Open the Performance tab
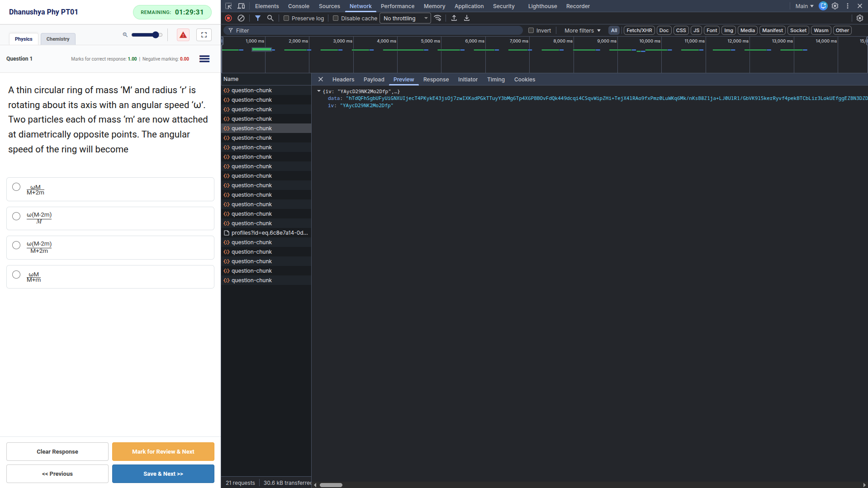The width and height of the screenshot is (868, 488). tap(398, 6)
